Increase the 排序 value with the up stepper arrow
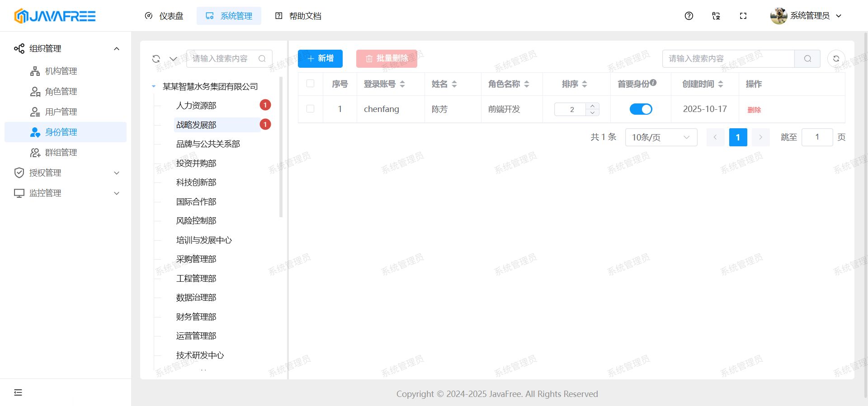 tap(592, 106)
